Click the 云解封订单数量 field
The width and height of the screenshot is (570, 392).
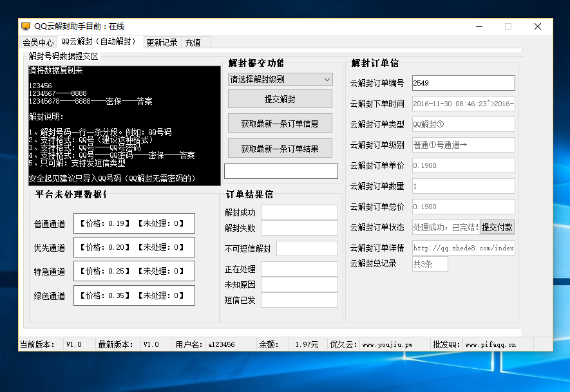(x=464, y=186)
